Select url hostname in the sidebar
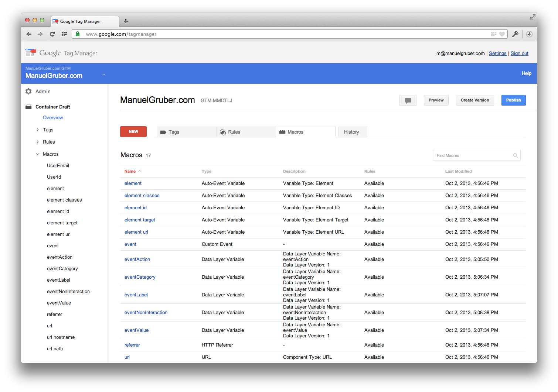The width and height of the screenshot is (558, 392). (x=61, y=337)
